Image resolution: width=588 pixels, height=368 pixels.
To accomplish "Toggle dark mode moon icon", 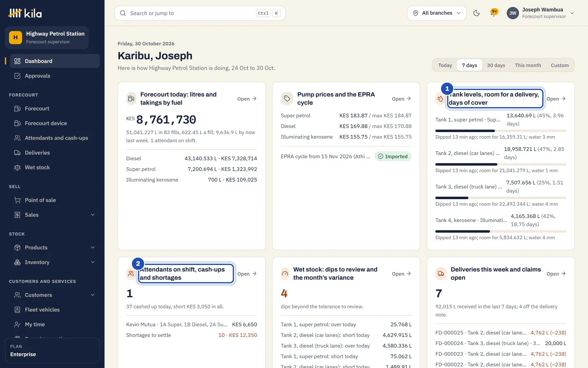I will pyautogui.click(x=476, y=13).
